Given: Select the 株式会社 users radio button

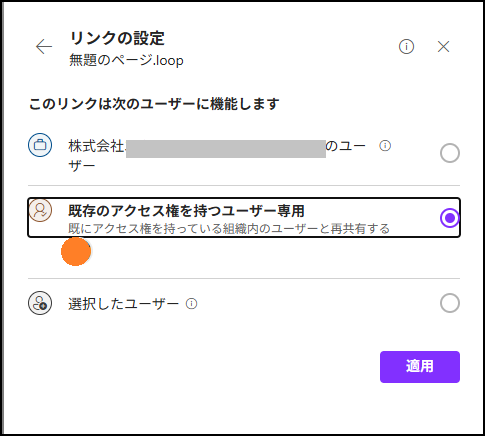Looking at the screenshot, I should (x=450, y=153).
